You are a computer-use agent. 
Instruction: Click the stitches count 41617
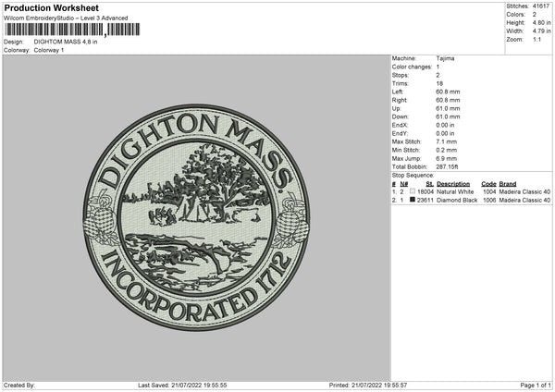[541, 6]
